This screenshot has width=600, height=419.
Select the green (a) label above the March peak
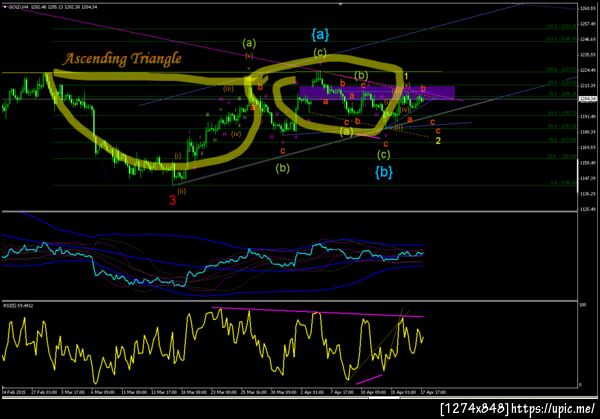(x=249, y=43)
